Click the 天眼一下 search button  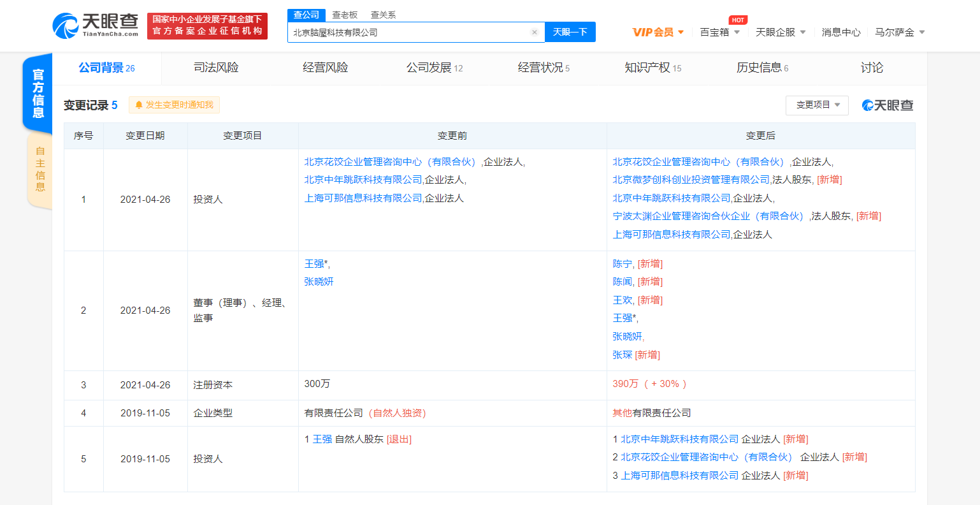point(570,32)
